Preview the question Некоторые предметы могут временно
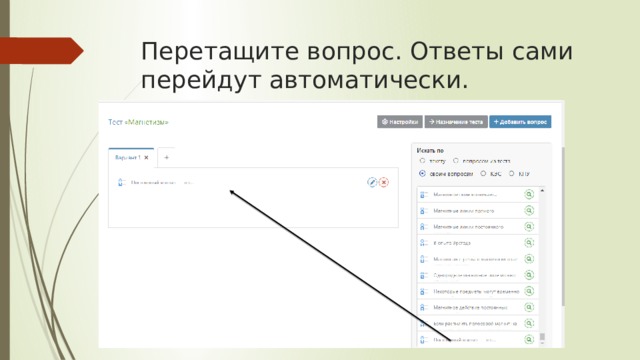 (x=529, y=291)
